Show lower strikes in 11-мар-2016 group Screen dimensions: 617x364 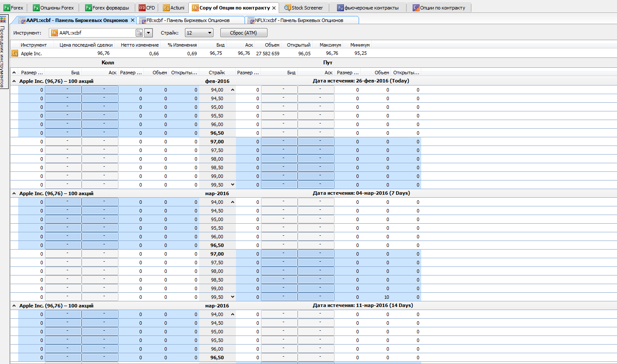tap(232, 314)
